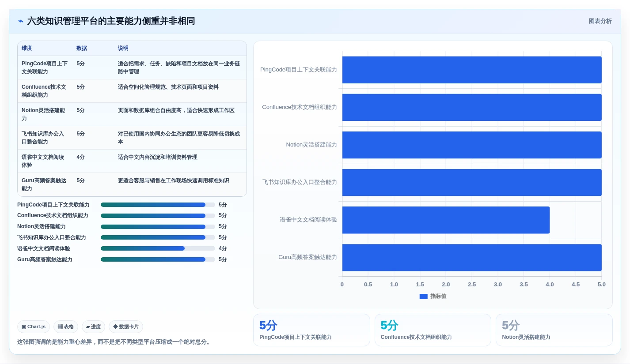The image size is (630, 364).
Task: Click the Notion灵活搭建能力 progress bar
Action: [x=158, y=226]
